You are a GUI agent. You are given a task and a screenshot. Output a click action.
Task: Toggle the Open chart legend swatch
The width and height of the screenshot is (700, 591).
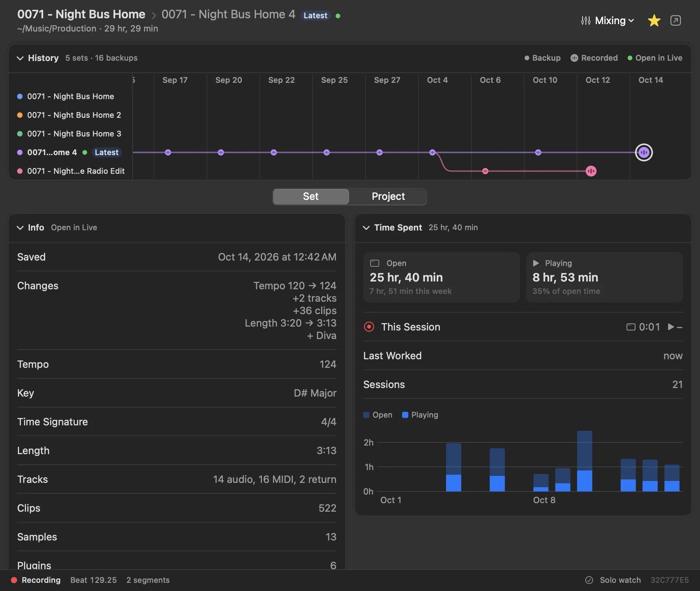(x=366, y=415)
